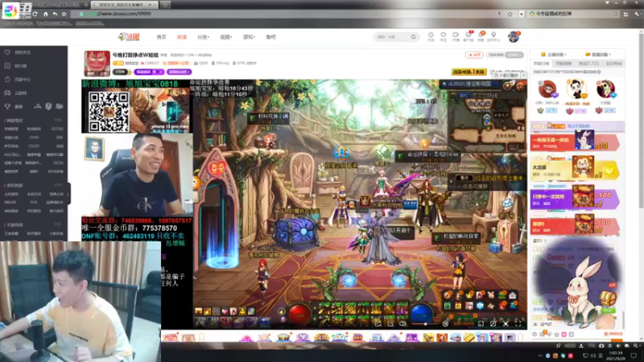
Task: Go to the 首页 tab
Action: click(162, 37)
